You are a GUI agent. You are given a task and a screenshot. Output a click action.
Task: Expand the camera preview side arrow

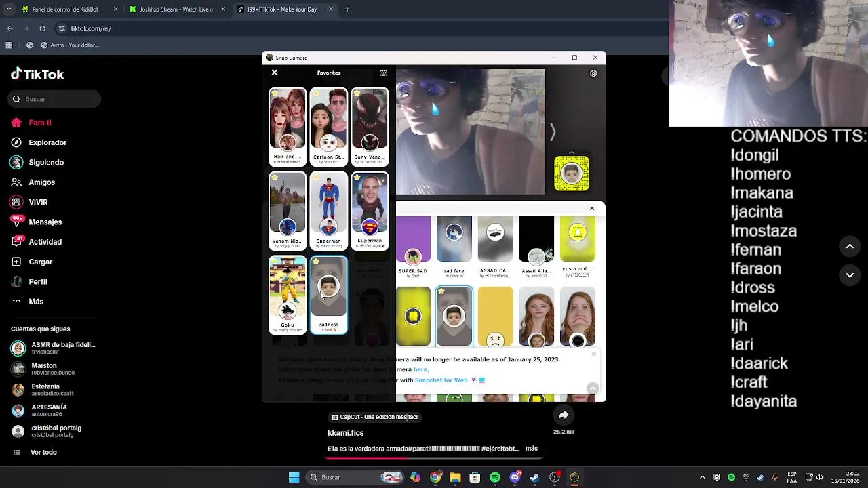tap(553, 132)
